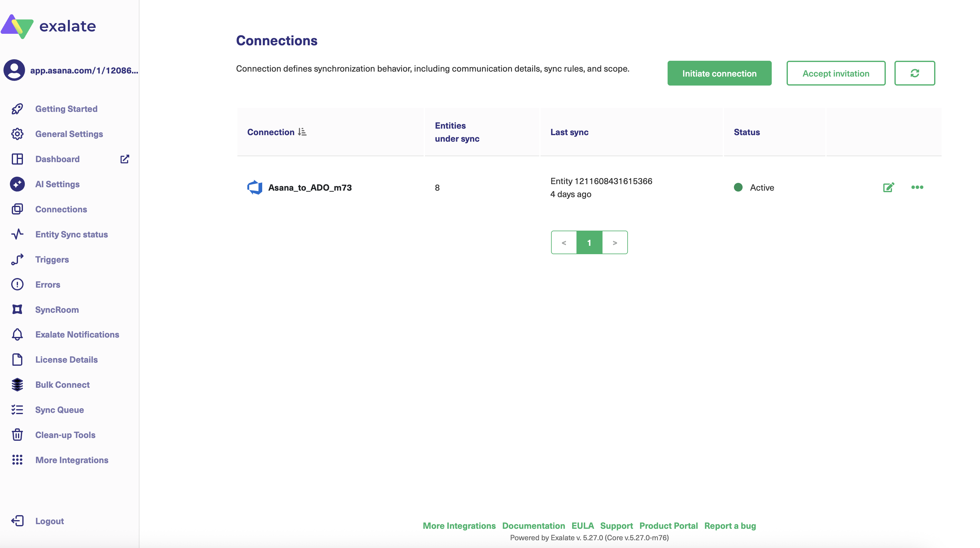This screenshot has height=548, width=980.
Task: Go to previous page arrow
Action: tap(564, 242)
